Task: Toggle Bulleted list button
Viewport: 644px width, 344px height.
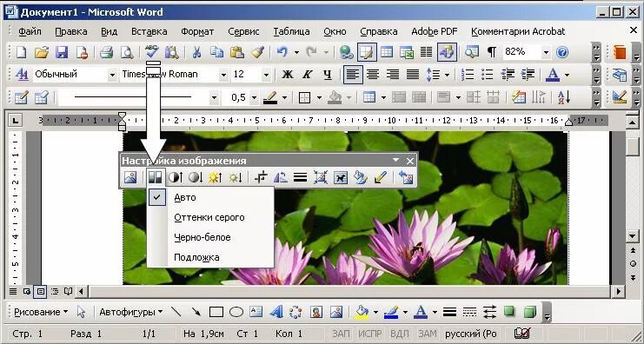Action: (x=488, y=75)
